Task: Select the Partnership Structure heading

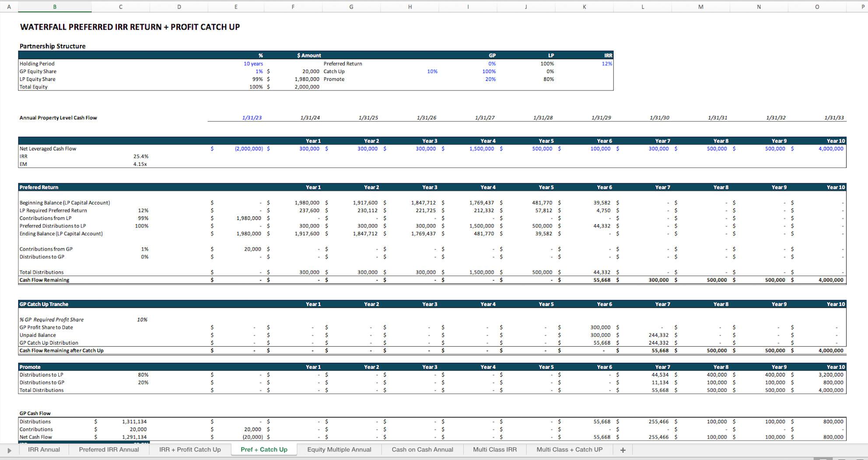Action: (x=52, y=46)
